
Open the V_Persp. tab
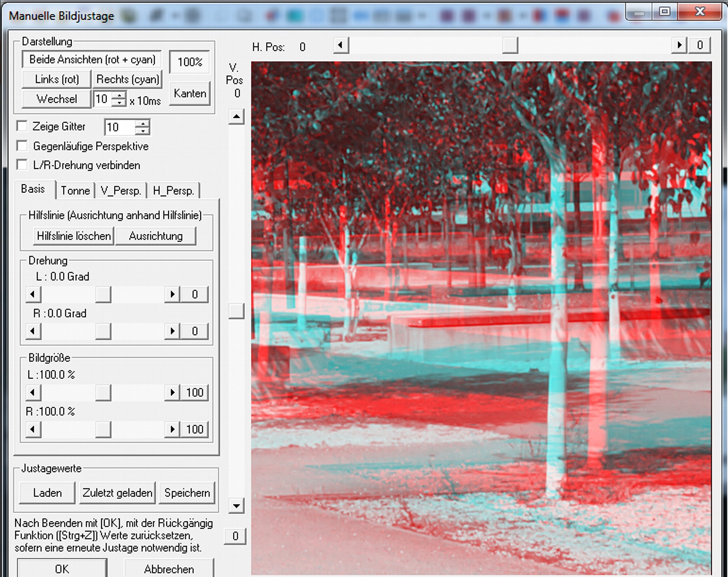pos(121,190)
